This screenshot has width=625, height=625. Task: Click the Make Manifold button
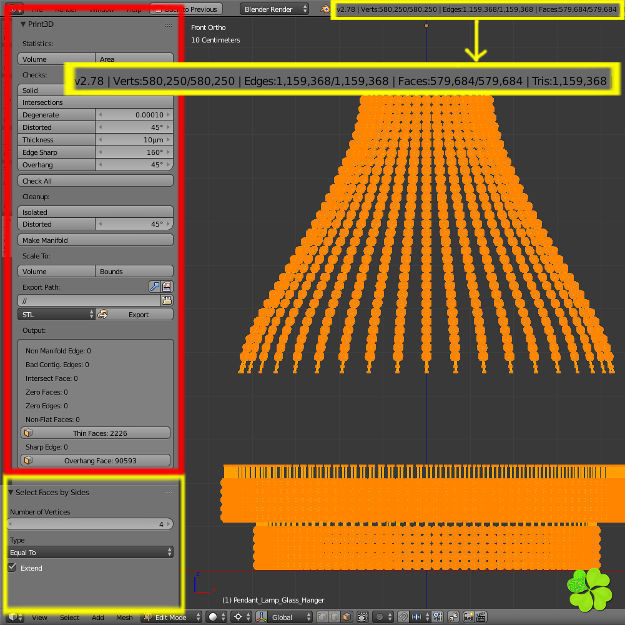point(95,240)
